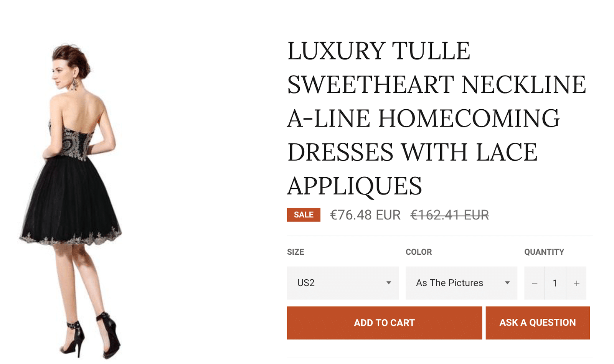This screenshot has width=614, height=364.
Task: Click the Luxury Tulle product title
Action: click(x=436, y=118)
